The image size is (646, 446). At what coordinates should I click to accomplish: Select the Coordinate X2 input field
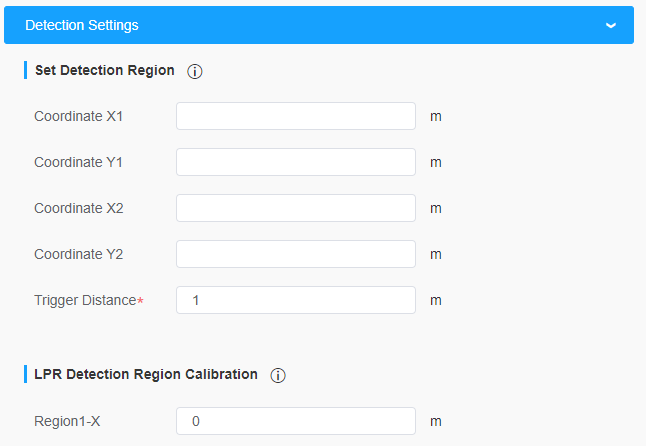point(296,208)
